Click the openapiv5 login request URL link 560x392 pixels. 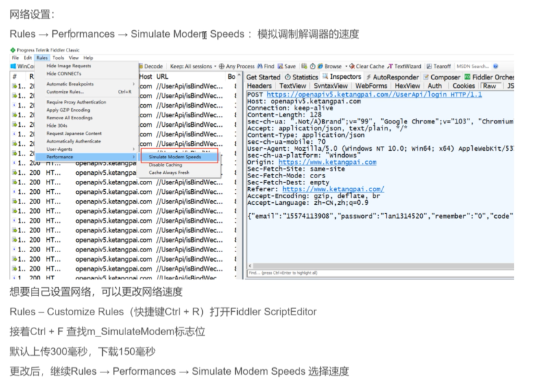coord(374,95)
